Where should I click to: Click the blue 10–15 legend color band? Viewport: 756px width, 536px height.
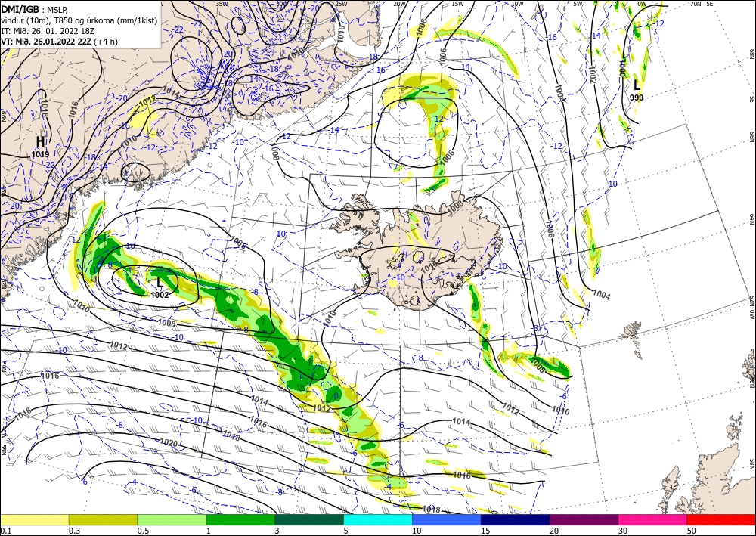[x=447, y=519]
